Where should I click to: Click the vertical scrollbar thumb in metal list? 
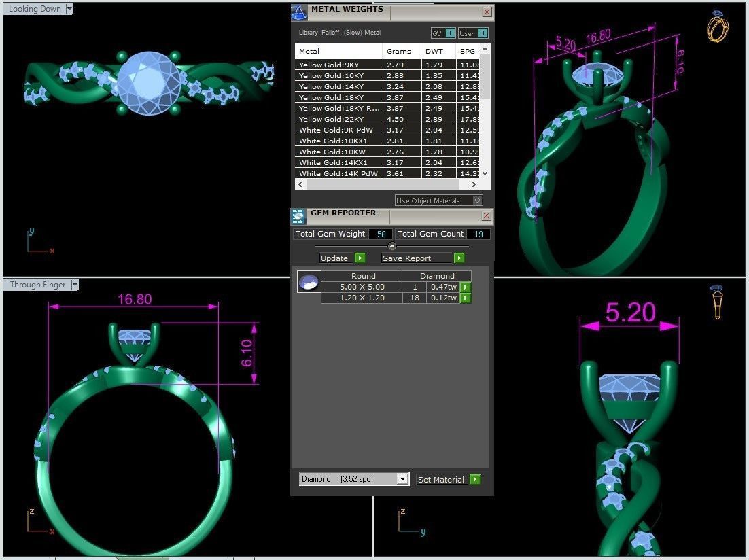click(485, 76)
